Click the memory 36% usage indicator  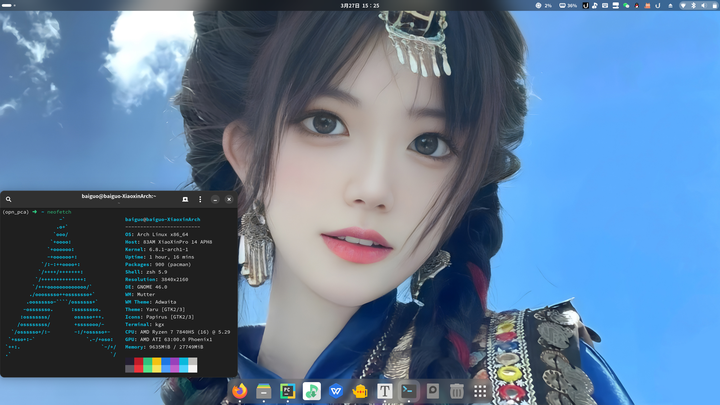[568, 6]
